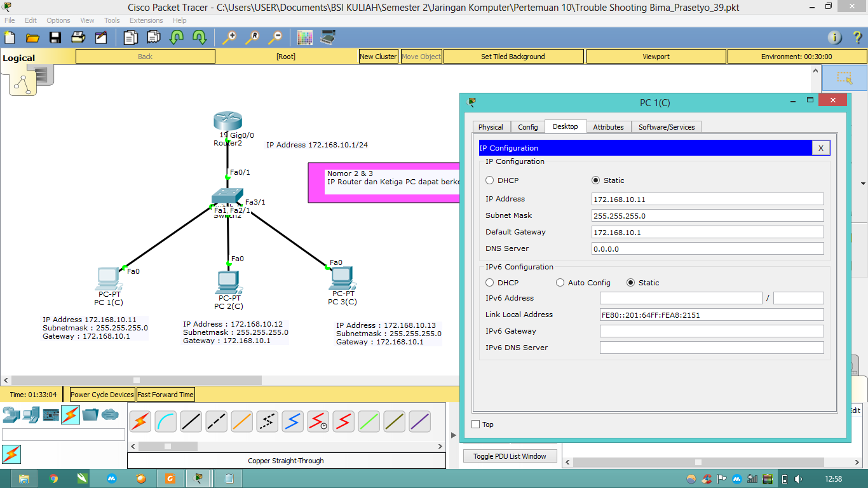The height and width of the screenshot is (488, 868).
Task: Click the DNS Server input field
Action: tap(707, 248)
